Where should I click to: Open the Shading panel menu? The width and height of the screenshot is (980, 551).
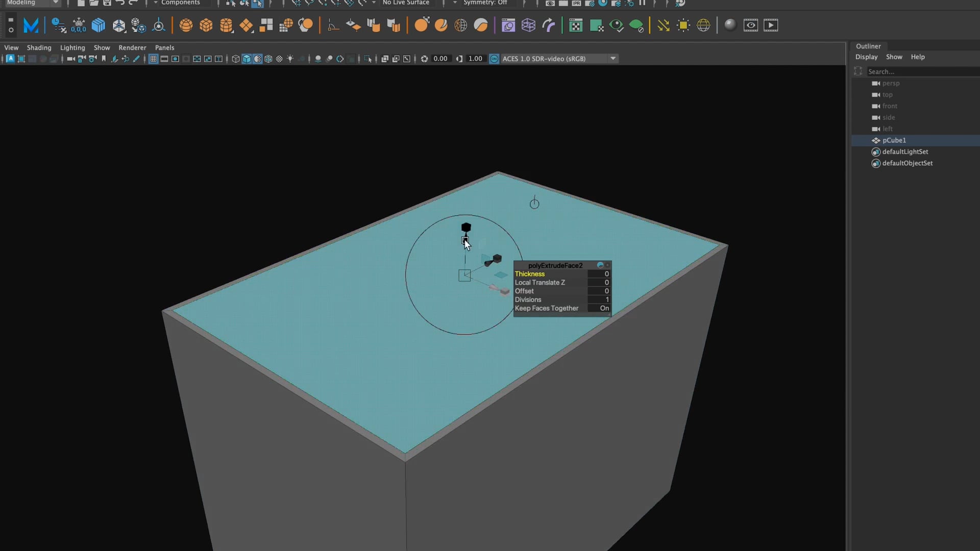click(39, 47)
